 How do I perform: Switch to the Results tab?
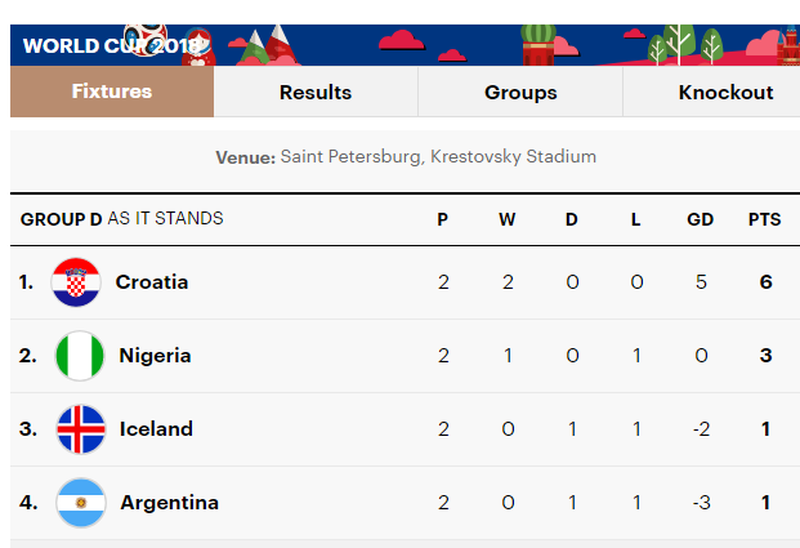tap(315, 93)
